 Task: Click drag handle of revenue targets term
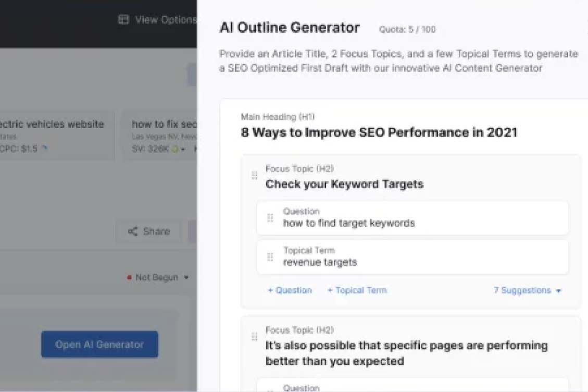pyautogui.click(x=270, y=257)
